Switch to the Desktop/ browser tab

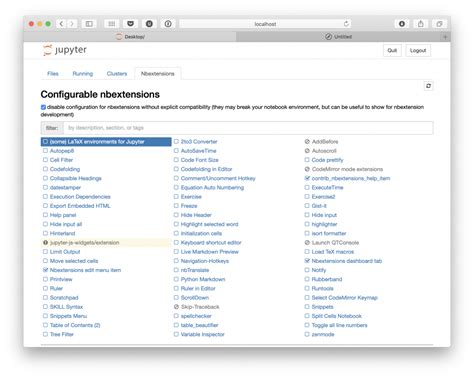(130, 37)
